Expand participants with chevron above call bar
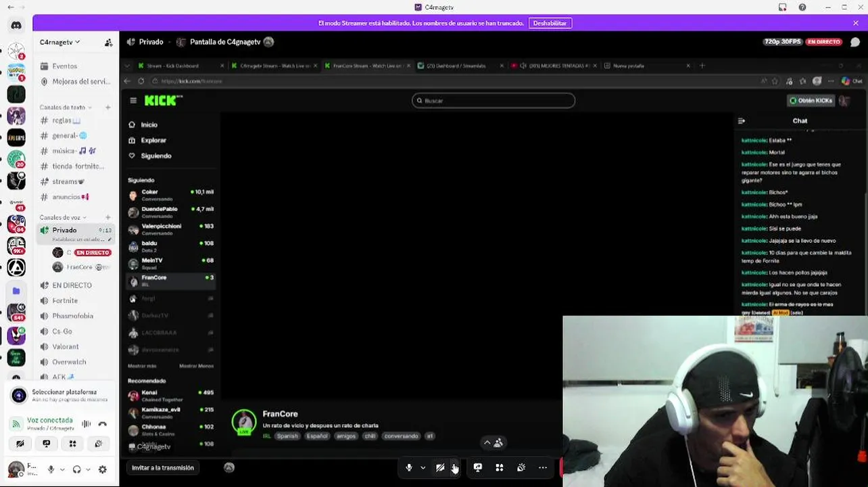The width and height of the screenshot is (868, 487). point(487,443)
